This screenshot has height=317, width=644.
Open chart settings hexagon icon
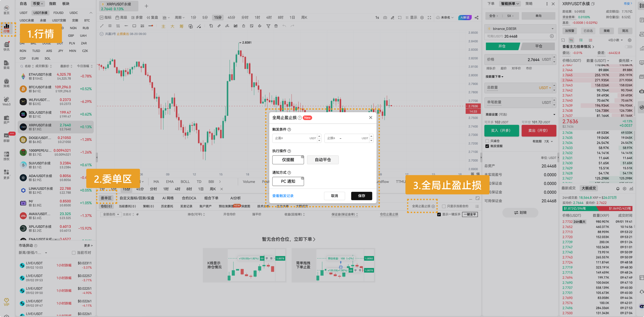[x=422, y=17]
